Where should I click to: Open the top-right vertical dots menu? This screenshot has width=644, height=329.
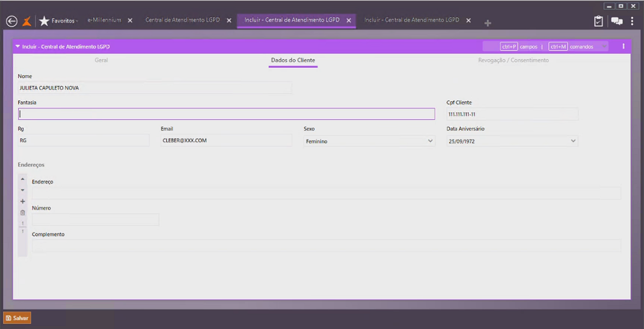tap(632, 22)
